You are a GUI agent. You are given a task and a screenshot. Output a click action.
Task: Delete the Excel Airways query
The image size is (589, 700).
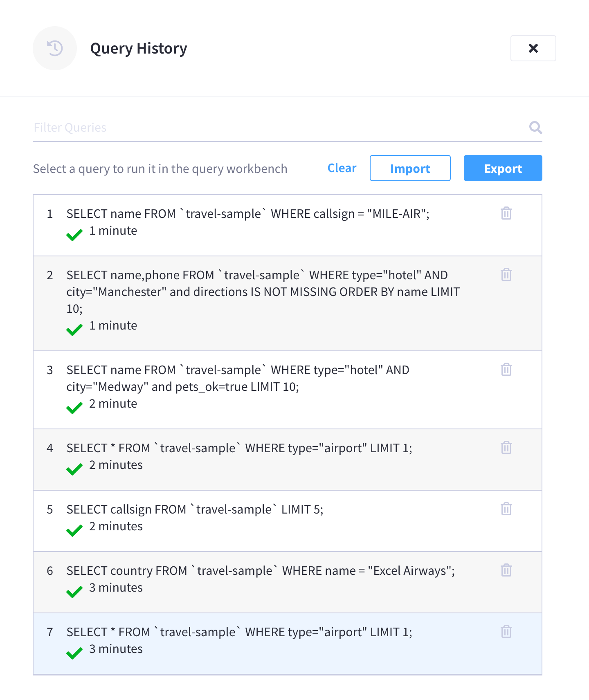pos(506,570)
